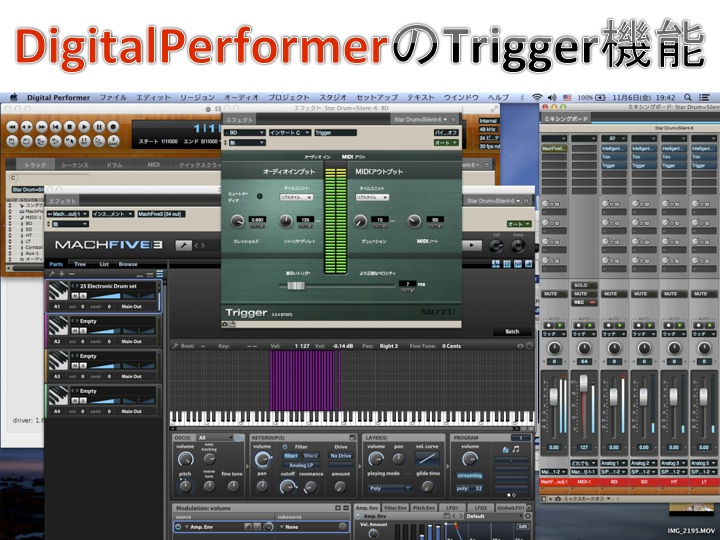Image resolution: width=720 pixels, height=540 pixels.
Task: Click the Pause button in the transport bar
Action: click(99, 126)
